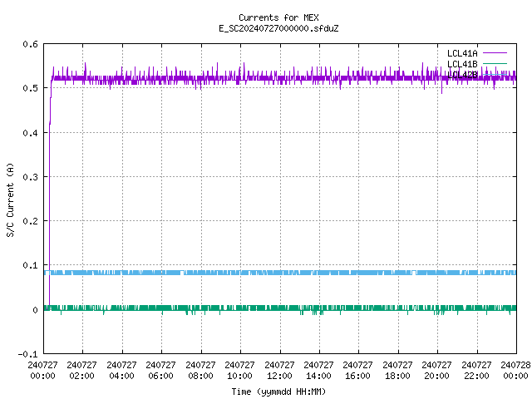Click the y-axis tick value 0.1
532x399 pixels.
pos(30,265)
